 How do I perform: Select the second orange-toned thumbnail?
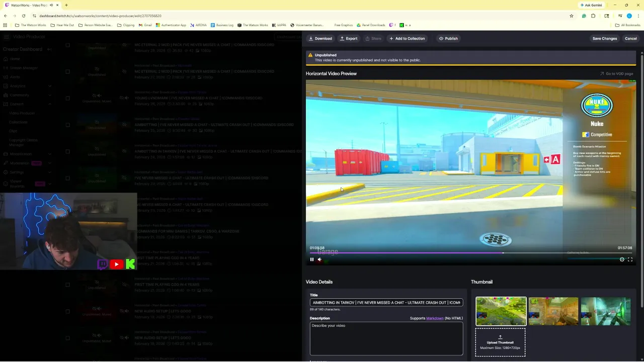click(x=553, y=311)
